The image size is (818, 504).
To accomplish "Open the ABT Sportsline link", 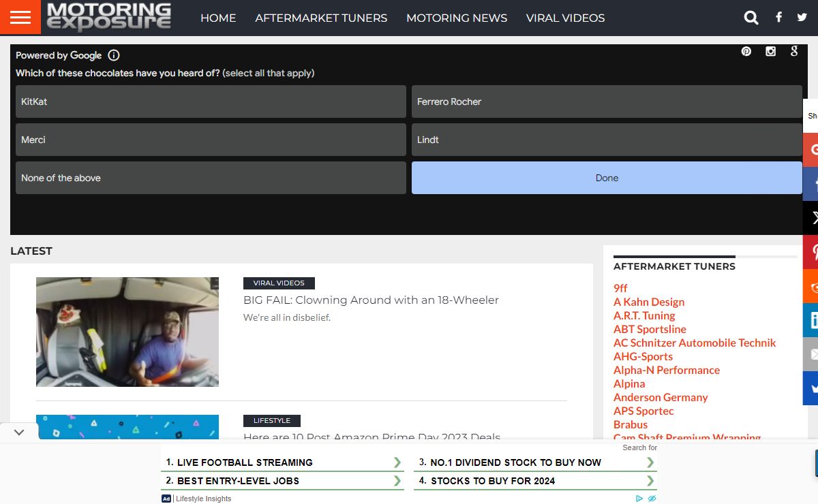I will pos(650,329).
